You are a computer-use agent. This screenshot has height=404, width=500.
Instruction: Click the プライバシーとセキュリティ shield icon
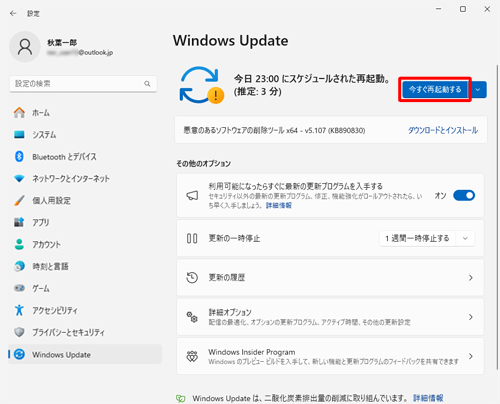[x=19, y=332]
